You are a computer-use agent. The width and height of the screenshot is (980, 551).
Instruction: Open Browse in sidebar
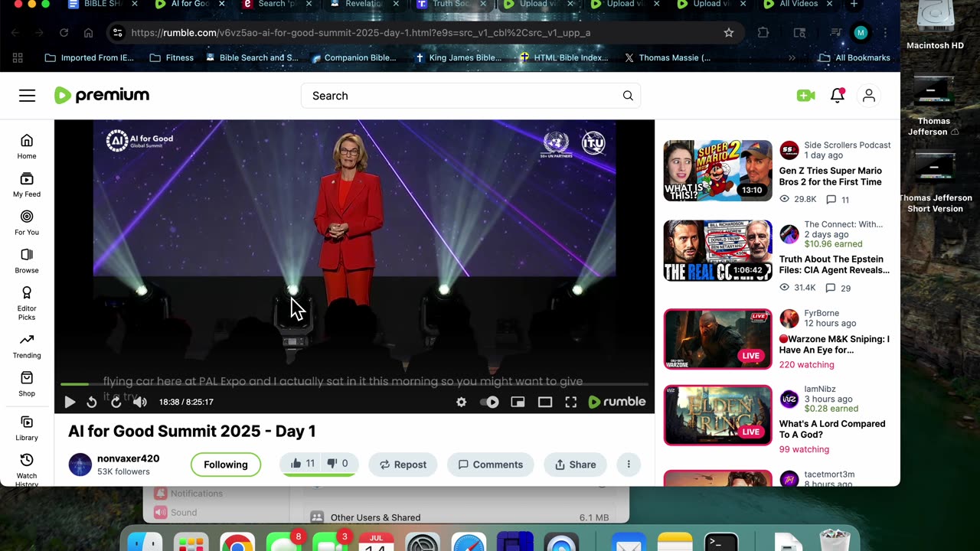pyautogui.click(x=27, y=261)
